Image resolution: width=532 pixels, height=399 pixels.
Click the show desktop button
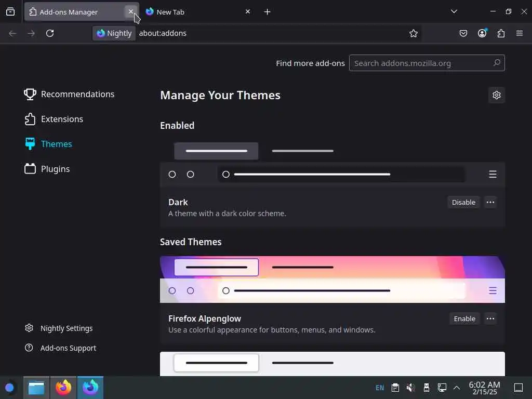[518, 388]
